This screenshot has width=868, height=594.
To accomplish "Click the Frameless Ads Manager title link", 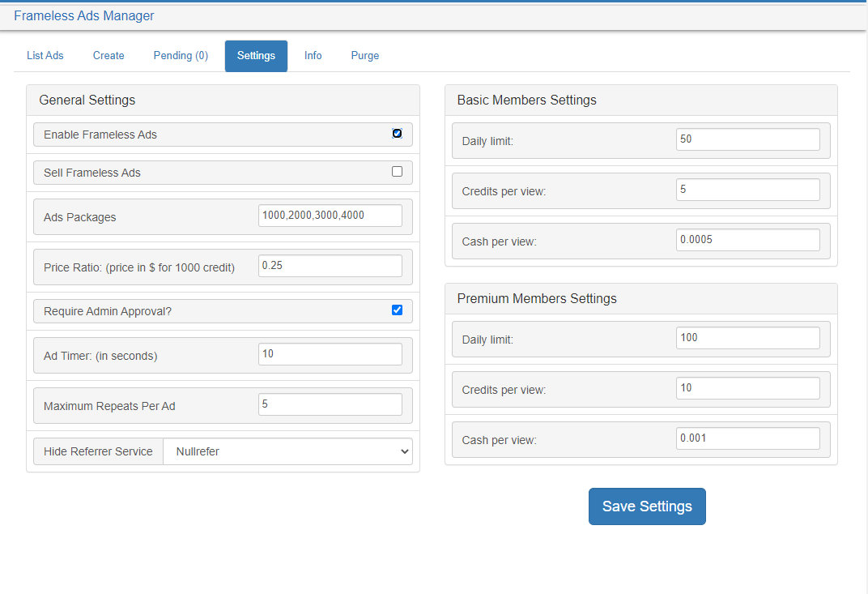I will pos(84,16).
